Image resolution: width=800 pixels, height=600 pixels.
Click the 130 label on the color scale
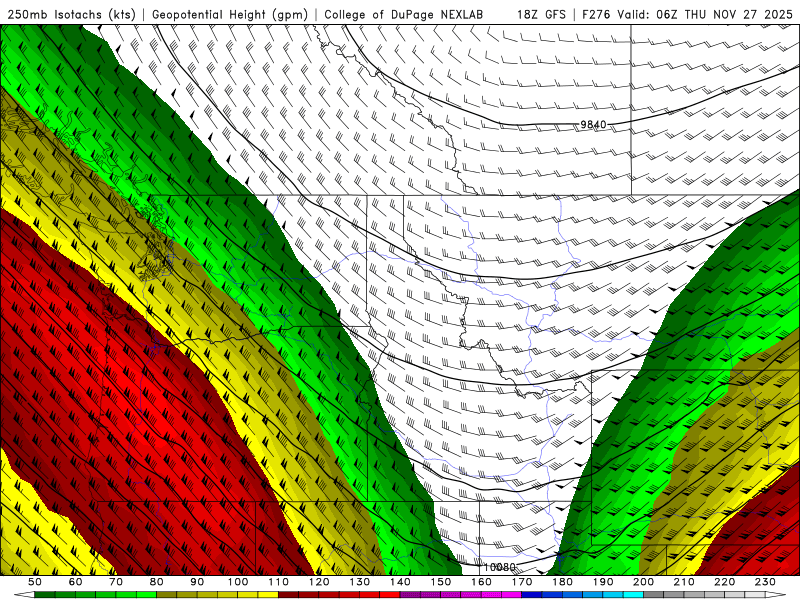pos(360,582)
